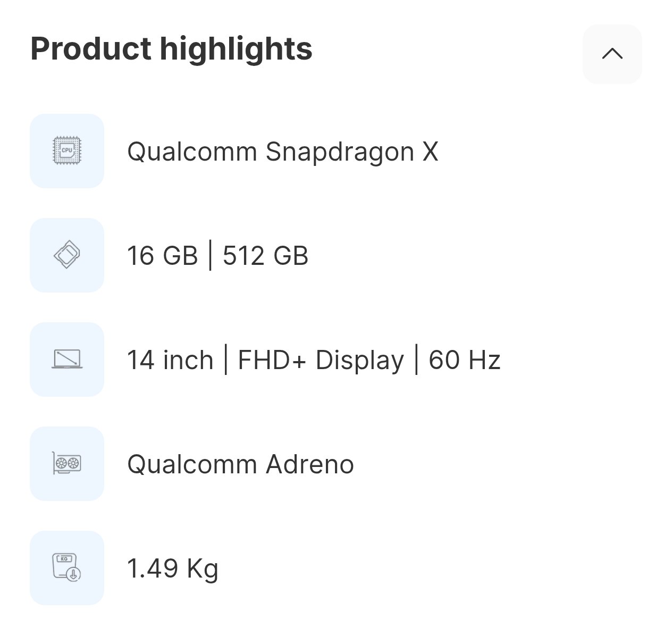Viewport: 672px width, 635px height.
Task: Click the word 'Product' in the heading
Action: (91, 49)
